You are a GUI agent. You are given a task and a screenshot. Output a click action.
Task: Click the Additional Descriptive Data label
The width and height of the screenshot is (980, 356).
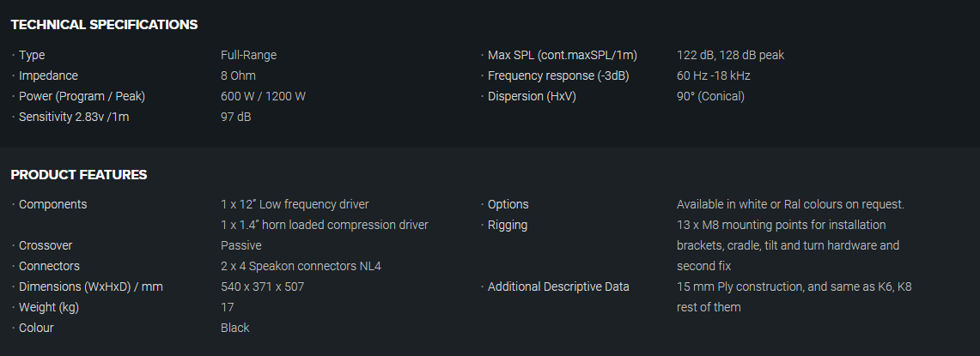point(558,287)
